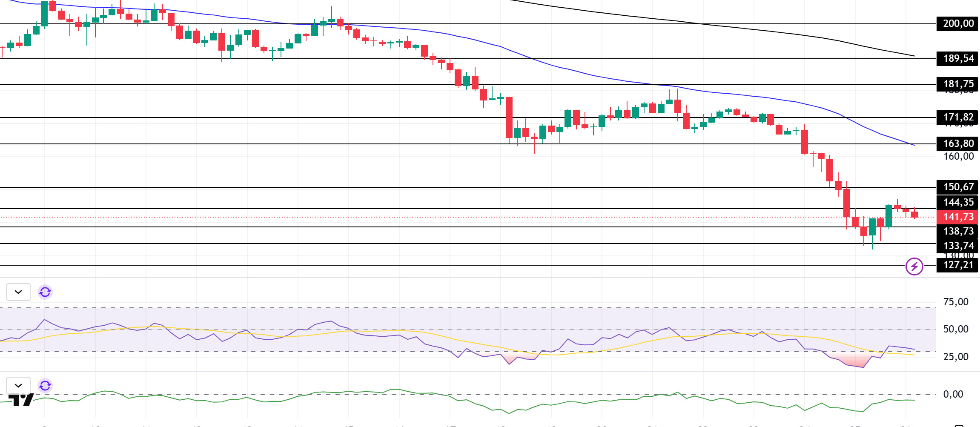Select the 127,21 price level label

957,265
